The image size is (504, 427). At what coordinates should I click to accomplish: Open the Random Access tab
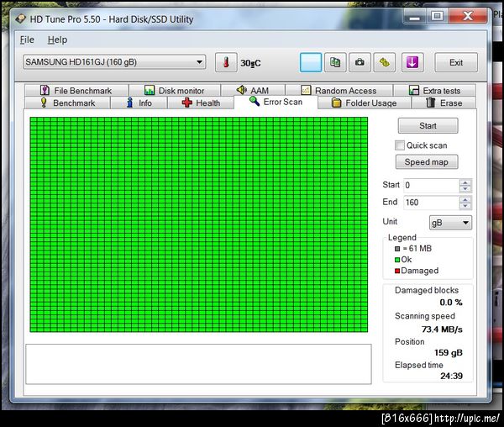pyautogui.click(x=339, y=90)
